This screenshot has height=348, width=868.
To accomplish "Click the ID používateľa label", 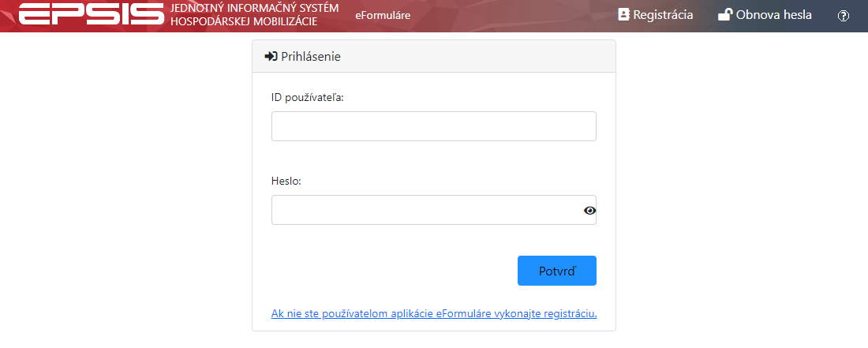I will tap(308, 97).
